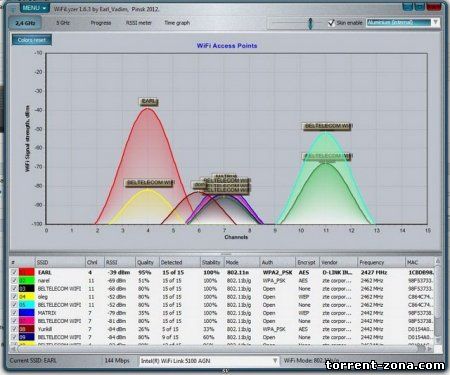
Task: Open the MENU dropdown
Action: click(35, 8)
